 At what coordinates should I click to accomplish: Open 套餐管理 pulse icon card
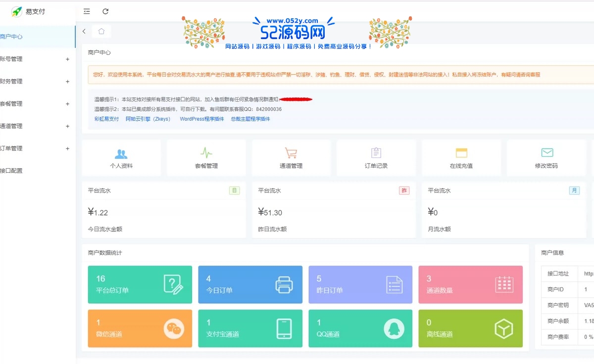tap(206, 158)
